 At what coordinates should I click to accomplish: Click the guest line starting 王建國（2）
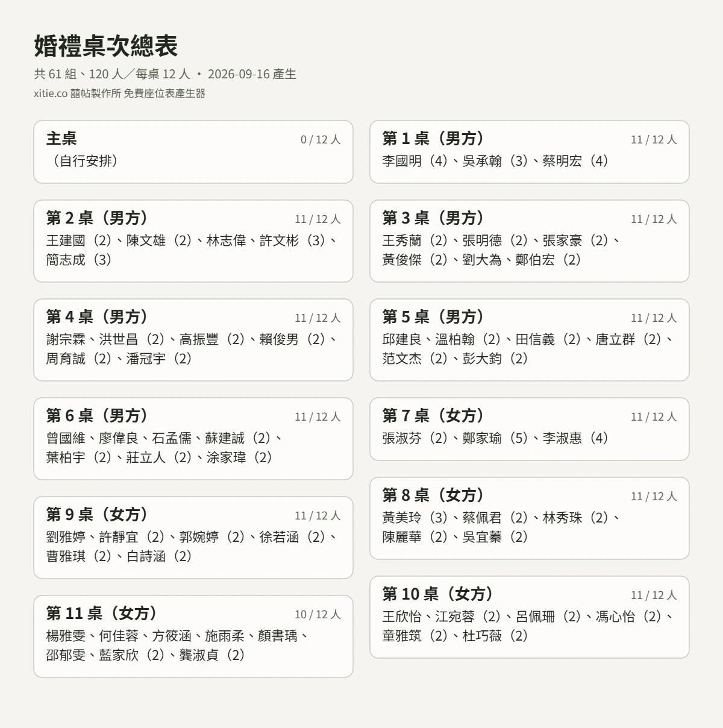[x=192, y=240]
